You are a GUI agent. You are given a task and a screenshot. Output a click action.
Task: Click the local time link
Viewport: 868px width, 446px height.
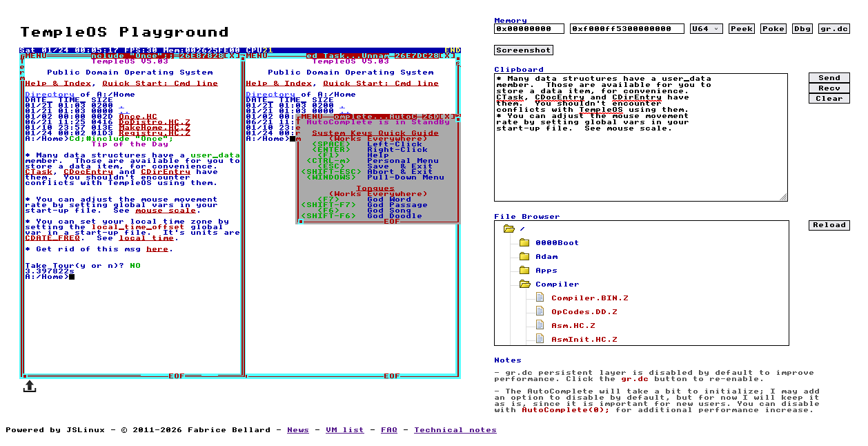coord(146,238)
